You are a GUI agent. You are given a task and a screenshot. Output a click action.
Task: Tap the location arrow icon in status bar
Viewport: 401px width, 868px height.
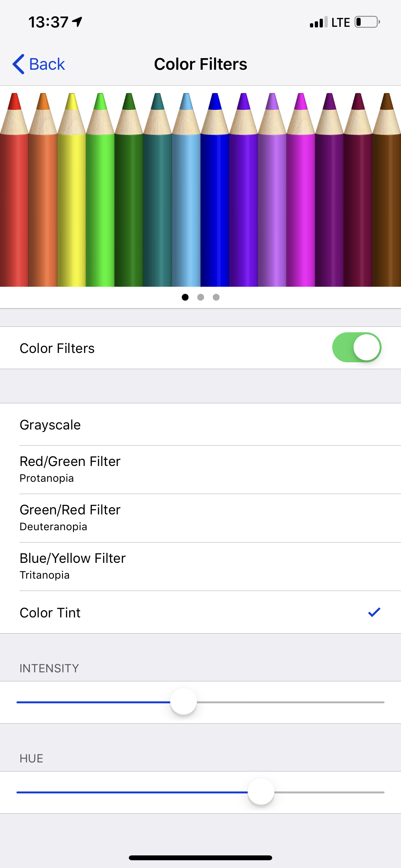[x=77, y=22]
